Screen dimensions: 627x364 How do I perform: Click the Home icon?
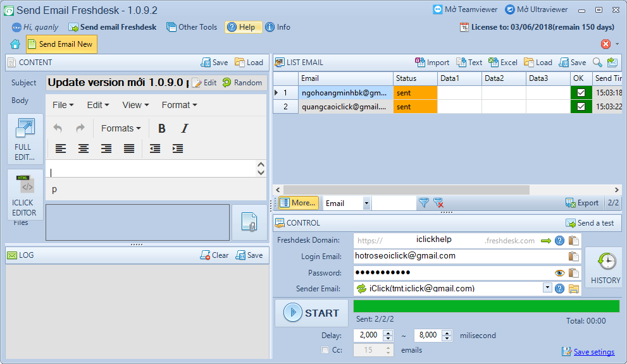tap(15, 44)
